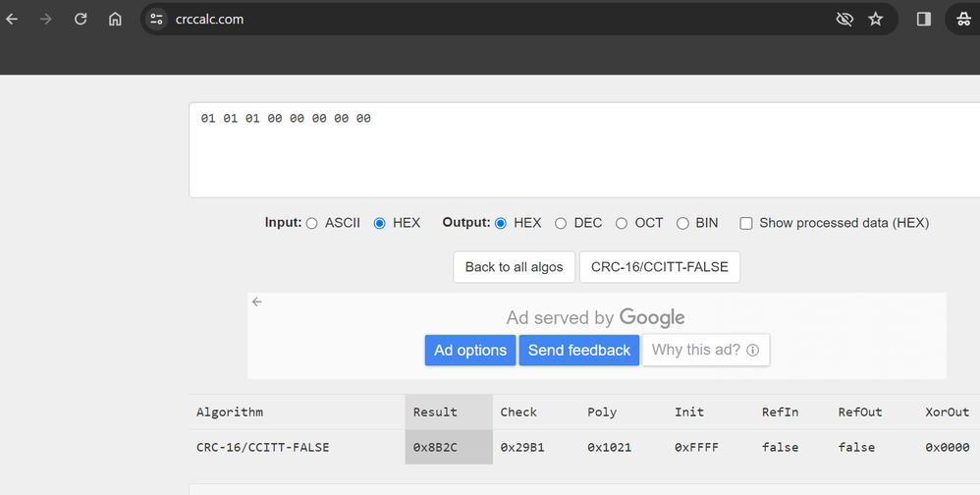
Task: Click the address bar URL
Action: point(209,19)
